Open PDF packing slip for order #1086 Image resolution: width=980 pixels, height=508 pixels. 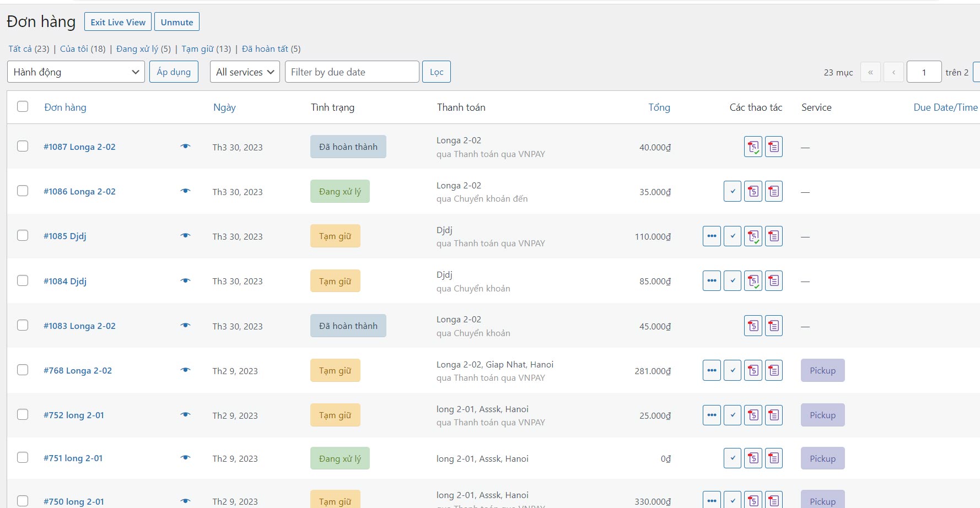pyautogui.click(x=774, y=192)
